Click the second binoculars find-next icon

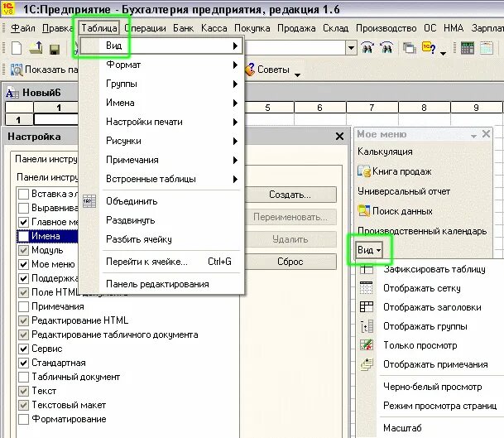pyautogui.click(x=386, y=47)
